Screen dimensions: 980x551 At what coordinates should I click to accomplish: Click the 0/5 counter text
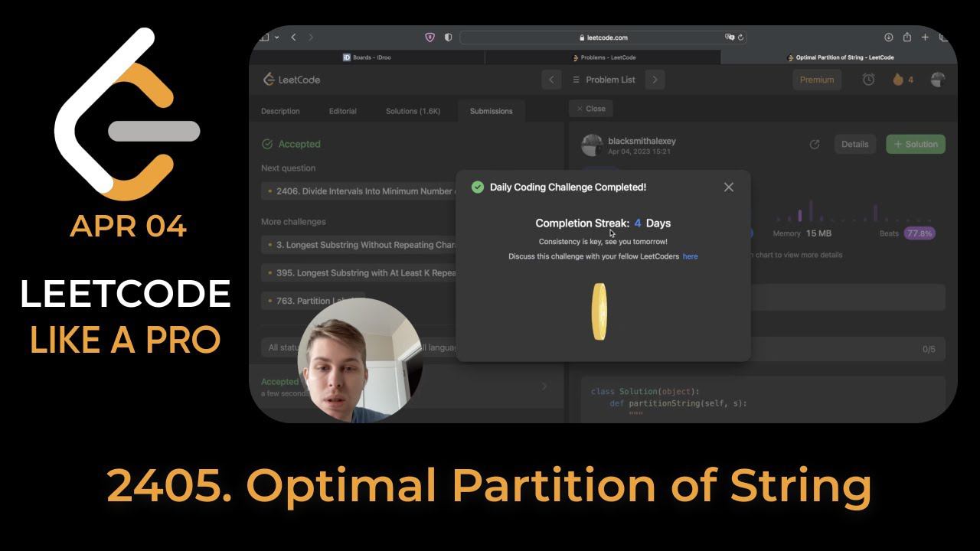pos(929,349)
